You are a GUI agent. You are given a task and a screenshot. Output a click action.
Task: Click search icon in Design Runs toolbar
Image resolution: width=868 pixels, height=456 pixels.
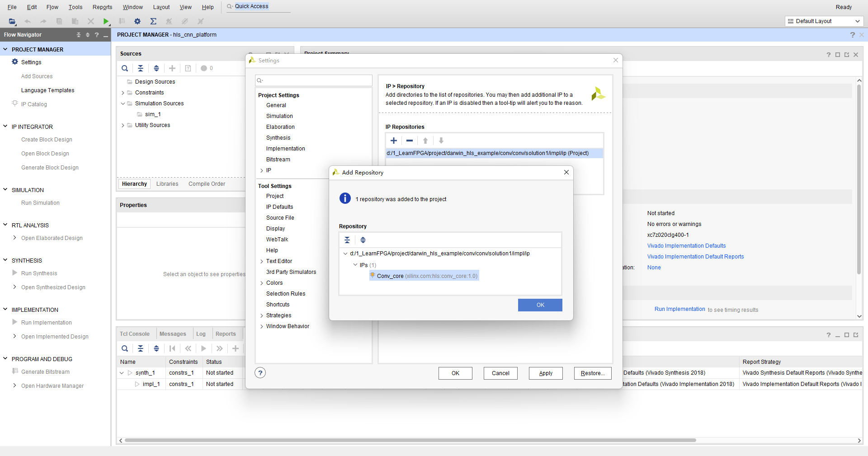point(125,348)
